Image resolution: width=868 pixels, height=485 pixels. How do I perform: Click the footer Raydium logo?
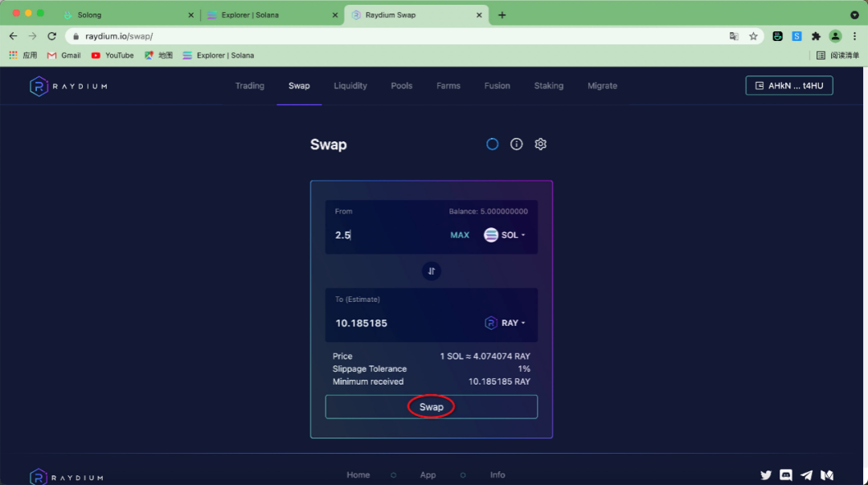(67, 477)
